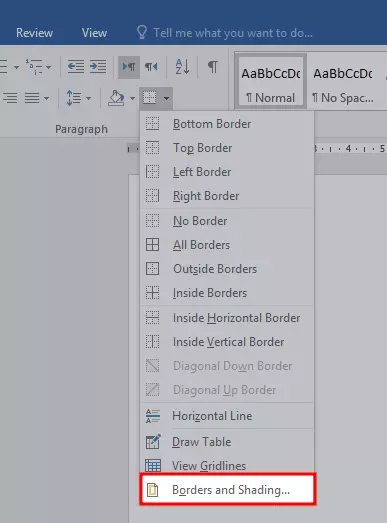387x523 pixels.
Task: Click the Bottom Border icon
Action: (x=152, y=124)
